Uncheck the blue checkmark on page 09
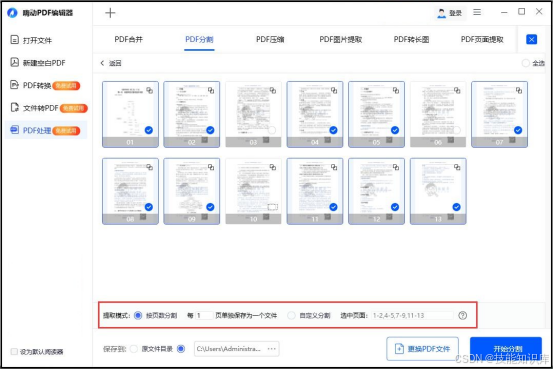The height and width of the screenshot is (370, 553). click(210, 207)
